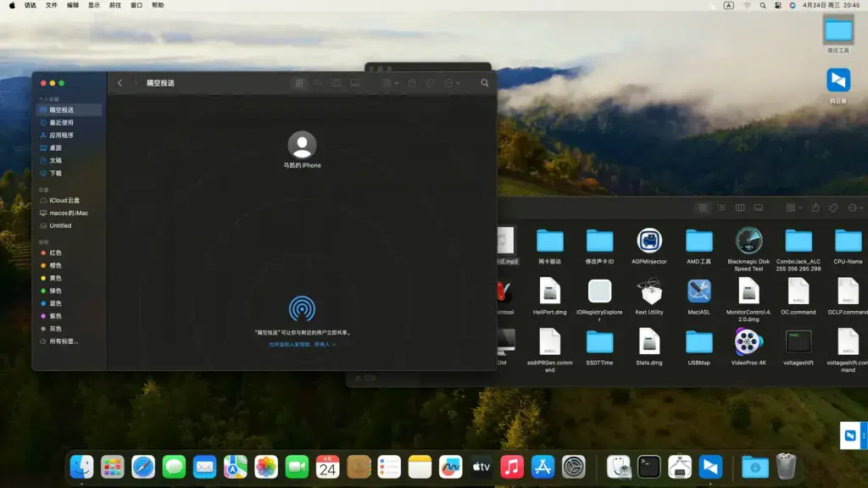Viewport: 868px width, 488px height.
Task: Select the IORegistryExplorer app icon
Action: (599, 291)
